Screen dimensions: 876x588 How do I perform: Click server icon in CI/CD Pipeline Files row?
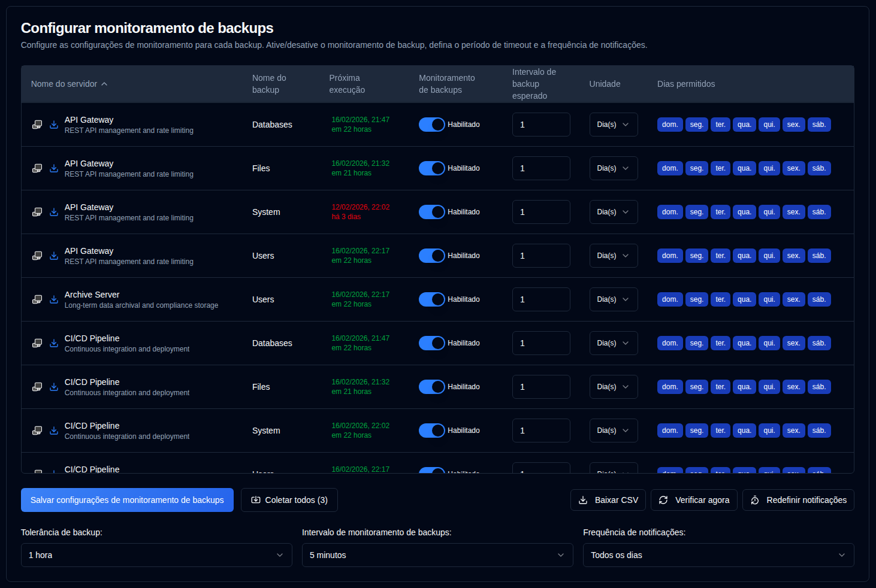coord(37,387)
